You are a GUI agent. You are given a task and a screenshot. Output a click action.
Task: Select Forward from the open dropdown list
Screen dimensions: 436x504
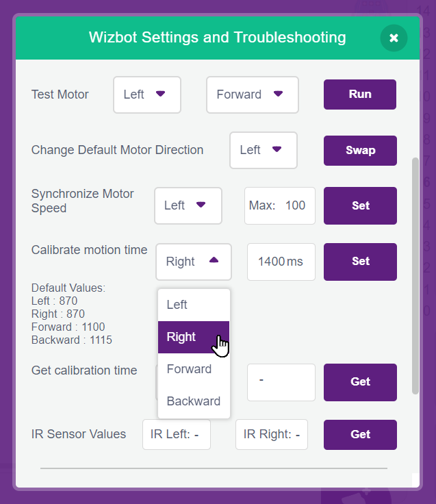pyautogui.click(x=194, y=369)
